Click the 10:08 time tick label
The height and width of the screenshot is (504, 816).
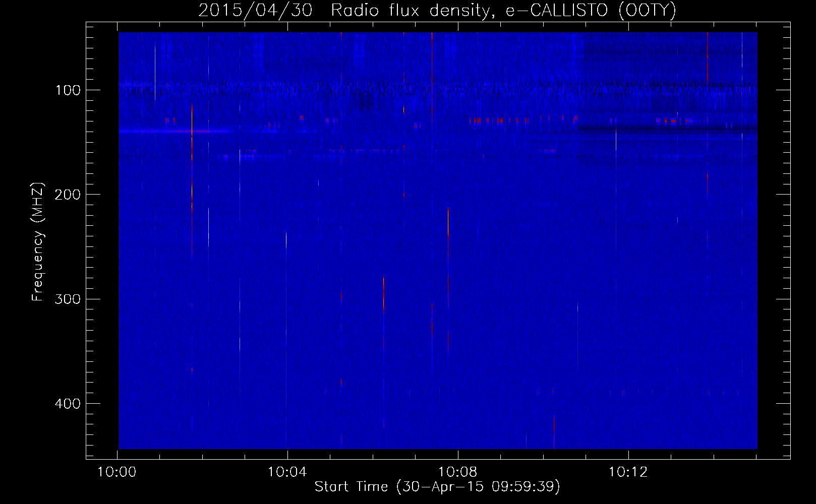458,472
